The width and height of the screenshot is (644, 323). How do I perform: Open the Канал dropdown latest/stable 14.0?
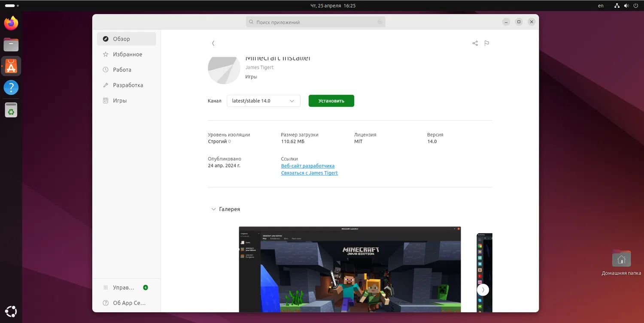(x=264, y=101)
